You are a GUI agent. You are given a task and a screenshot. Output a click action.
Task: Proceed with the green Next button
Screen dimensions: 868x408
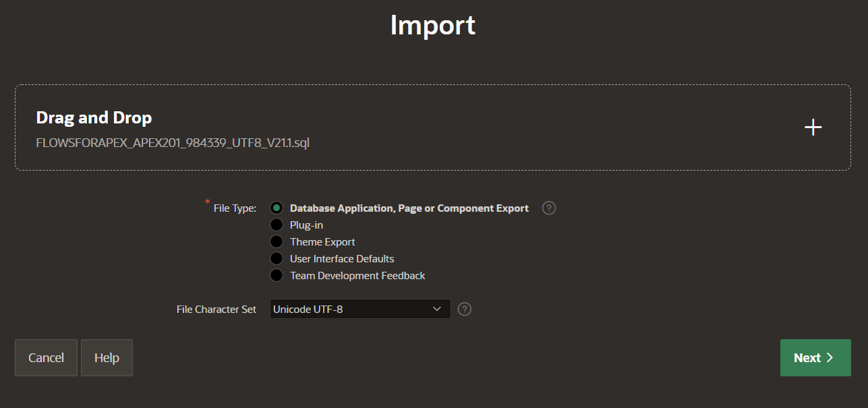[x=815, y=357]
